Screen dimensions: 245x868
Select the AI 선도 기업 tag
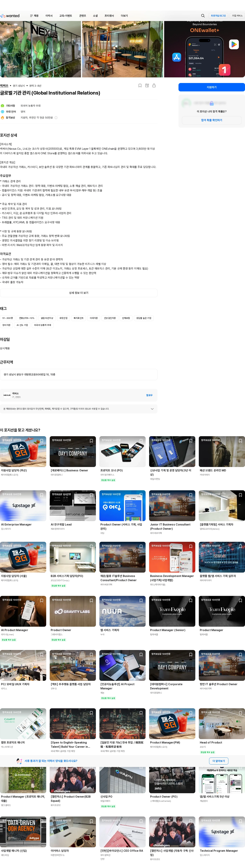pos(22,325)
